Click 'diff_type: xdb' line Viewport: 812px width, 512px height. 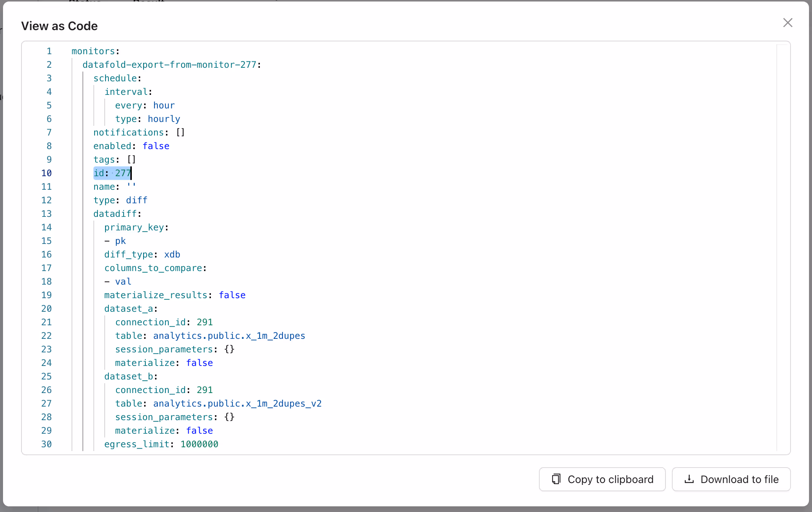click(142, 254)
